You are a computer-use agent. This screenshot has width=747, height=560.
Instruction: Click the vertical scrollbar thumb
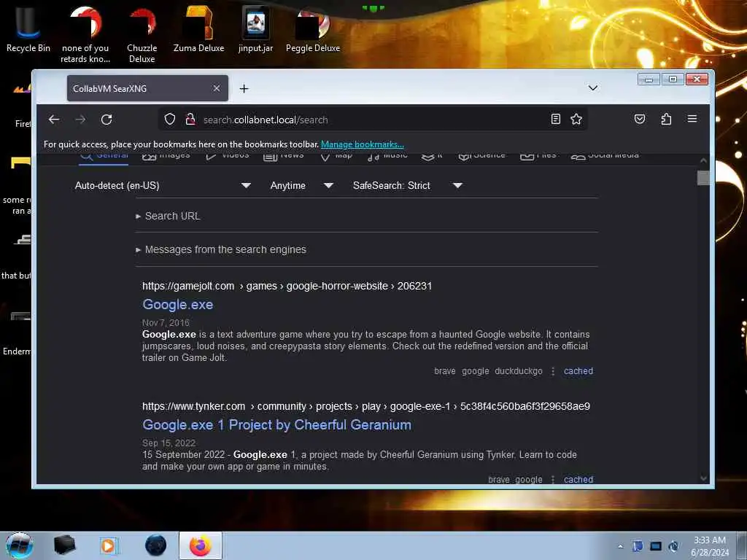703,178
